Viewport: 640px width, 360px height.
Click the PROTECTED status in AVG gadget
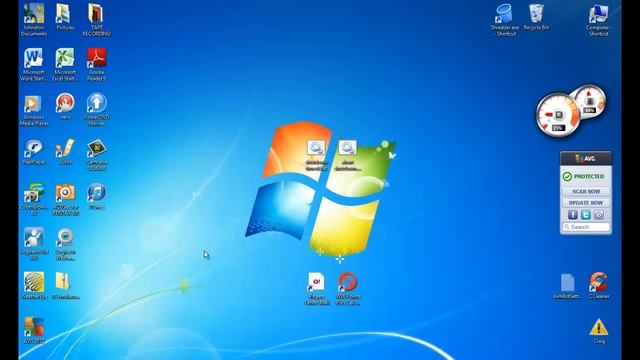tap(584, 176)
